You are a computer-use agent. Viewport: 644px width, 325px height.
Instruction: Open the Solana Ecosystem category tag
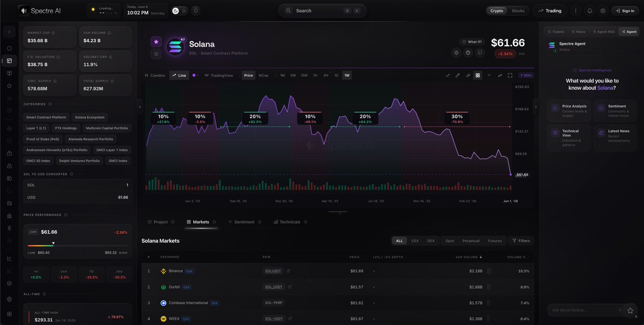tap(90, 117)
